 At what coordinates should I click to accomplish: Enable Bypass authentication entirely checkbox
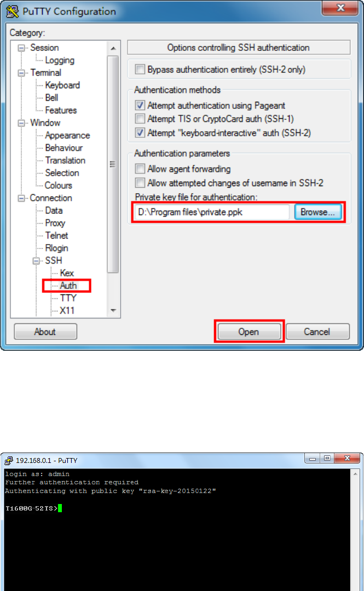click(x=140, y=69)
